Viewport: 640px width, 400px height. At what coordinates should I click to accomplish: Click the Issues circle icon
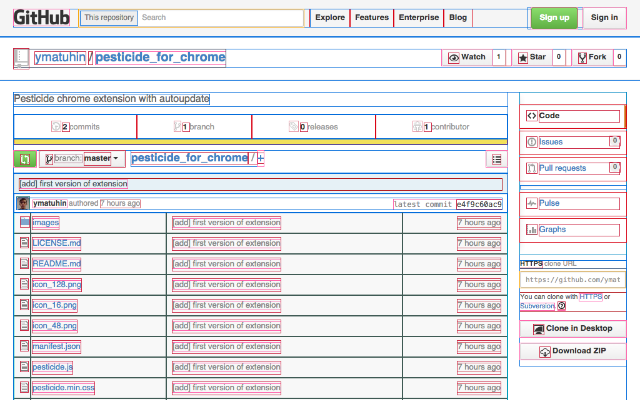click(x=531, y=142)
